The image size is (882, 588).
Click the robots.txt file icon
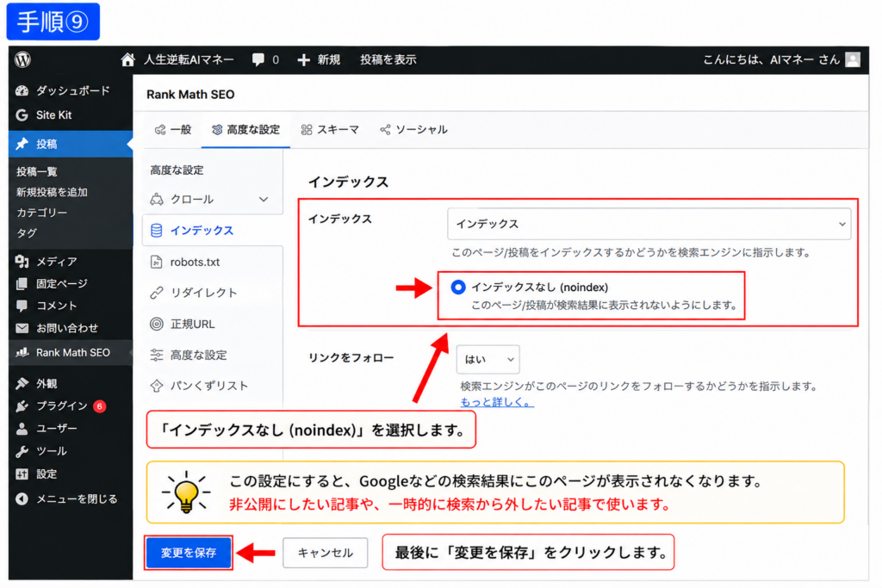[x=157, y=262]
